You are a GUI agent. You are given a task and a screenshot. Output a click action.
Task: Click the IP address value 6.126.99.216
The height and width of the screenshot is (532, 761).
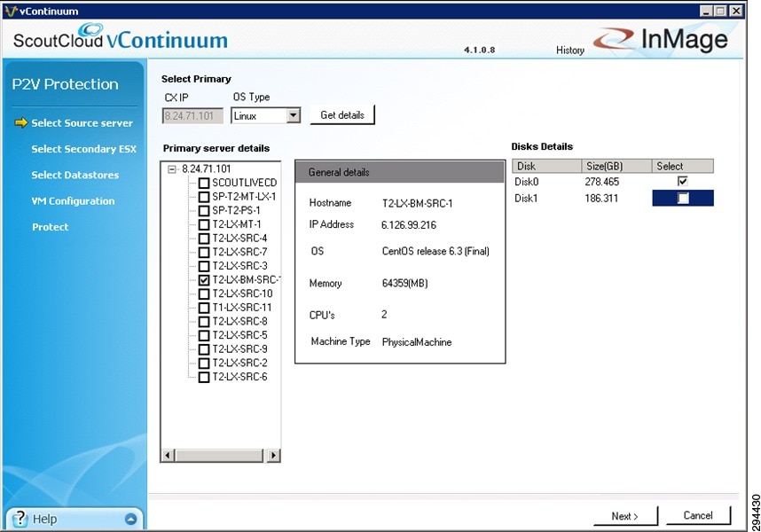409,225
